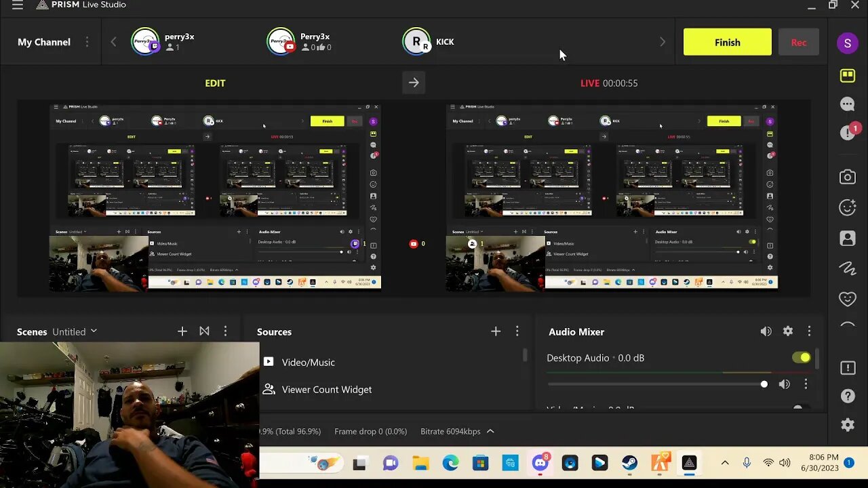Show previous channels with left chevron

(113, 42)
